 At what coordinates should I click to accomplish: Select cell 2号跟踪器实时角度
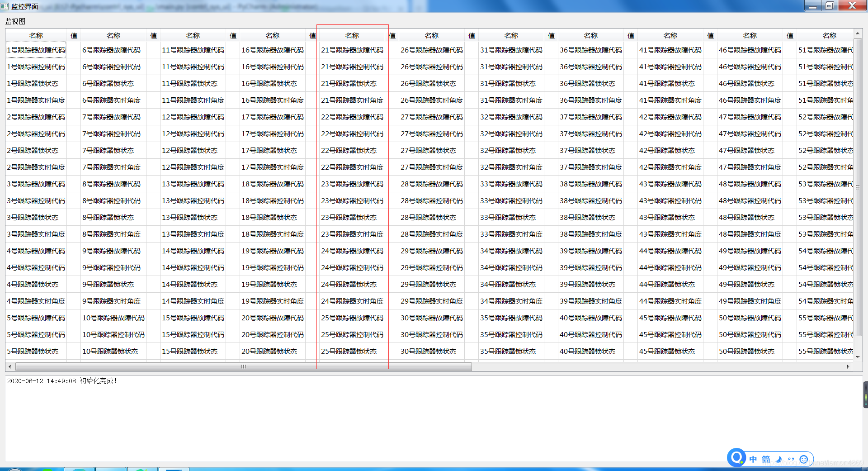pos(36,167)
